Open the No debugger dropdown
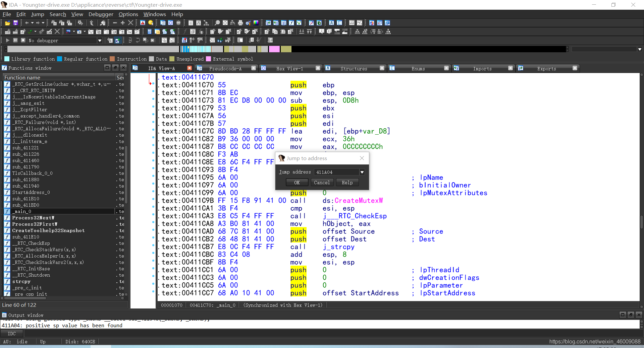Screen dimensions: 644x348 pyautogui.click(x=100, y=41)
